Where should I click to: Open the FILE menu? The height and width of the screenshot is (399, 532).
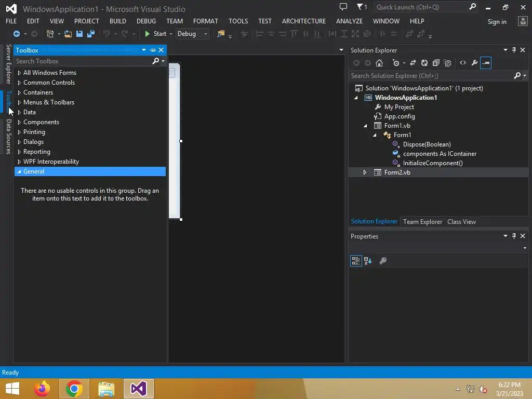[11, 21]
